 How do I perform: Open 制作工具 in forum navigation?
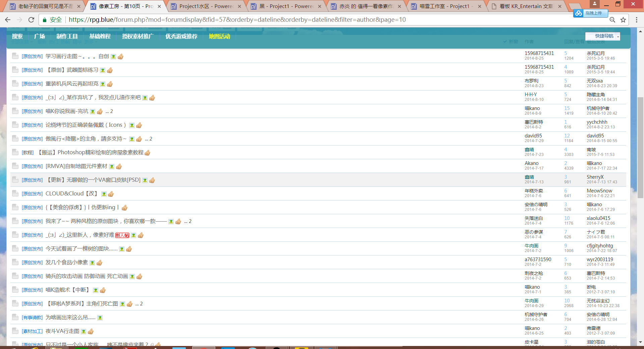click(67, 36)
